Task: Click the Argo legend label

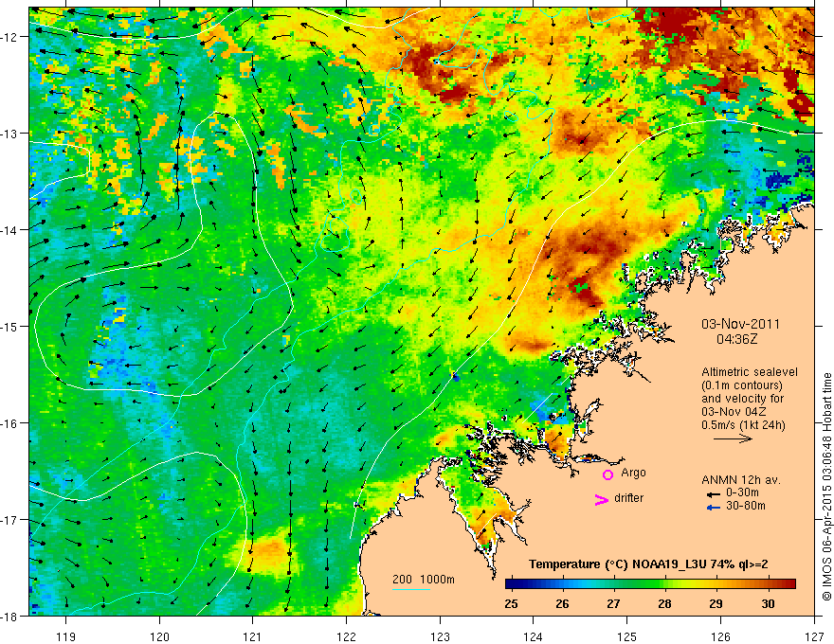Action: (633, 473)
